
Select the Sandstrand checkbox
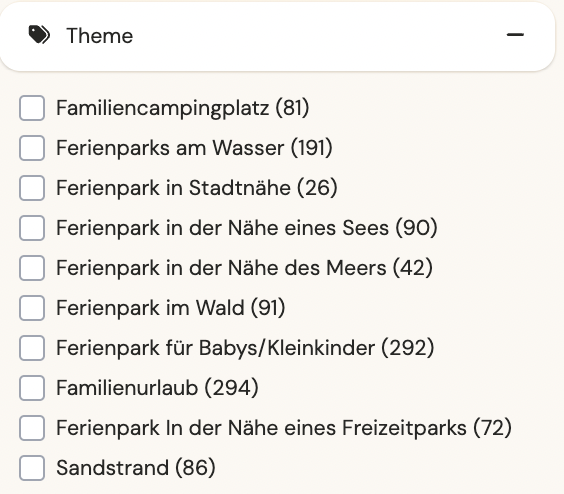32,468
